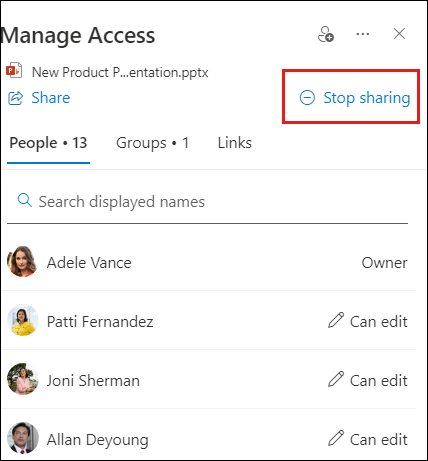Click Adele Vance's profile picture

(22, 262)
